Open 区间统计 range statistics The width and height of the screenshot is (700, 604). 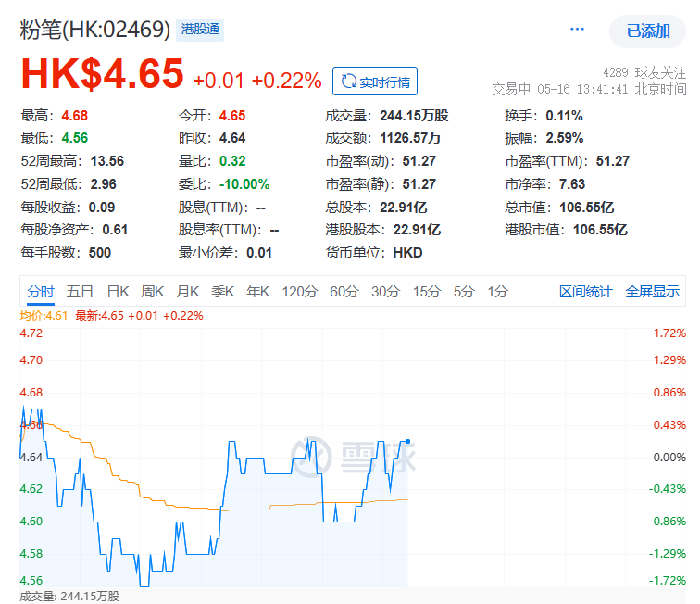coord(586,292)
